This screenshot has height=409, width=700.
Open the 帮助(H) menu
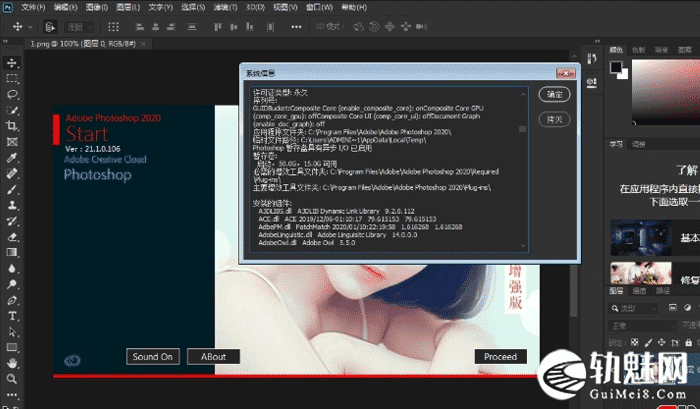[x=354, y=7]
